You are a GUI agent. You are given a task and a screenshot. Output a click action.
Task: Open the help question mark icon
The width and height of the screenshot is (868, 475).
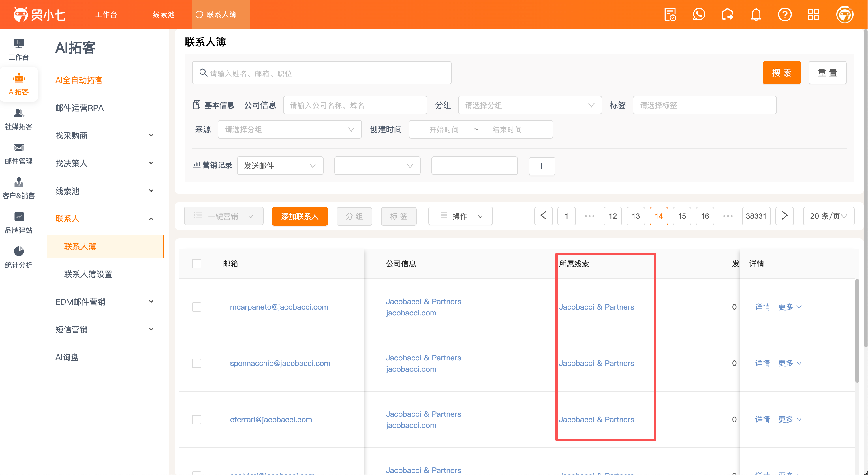(784, 14)
